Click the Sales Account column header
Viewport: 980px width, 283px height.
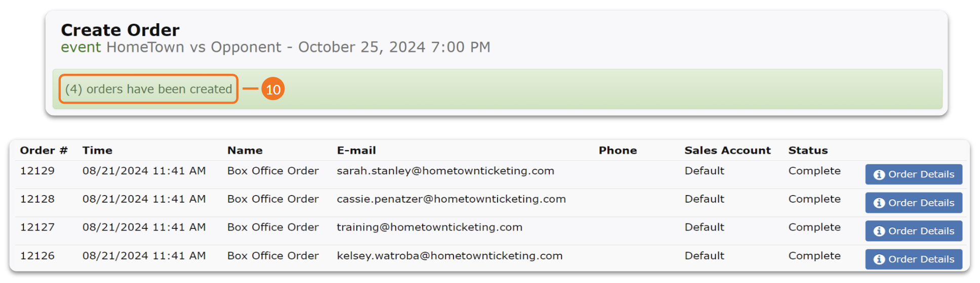pyautogui.click(x=727, y=150)
